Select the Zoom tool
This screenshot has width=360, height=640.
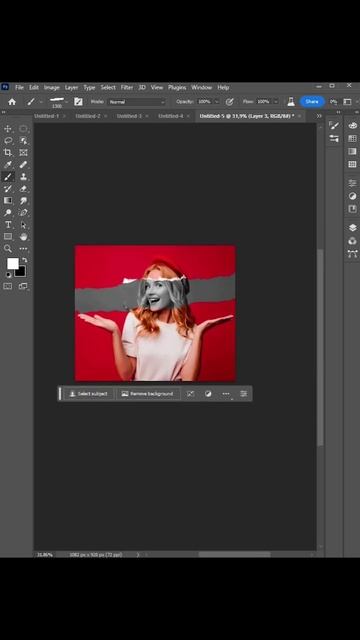pos(8,248)
